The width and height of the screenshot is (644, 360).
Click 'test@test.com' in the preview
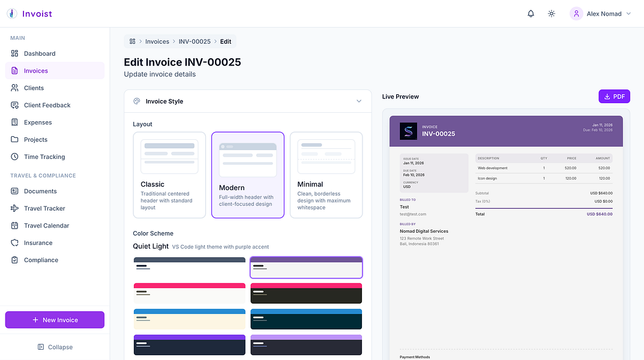413,214
